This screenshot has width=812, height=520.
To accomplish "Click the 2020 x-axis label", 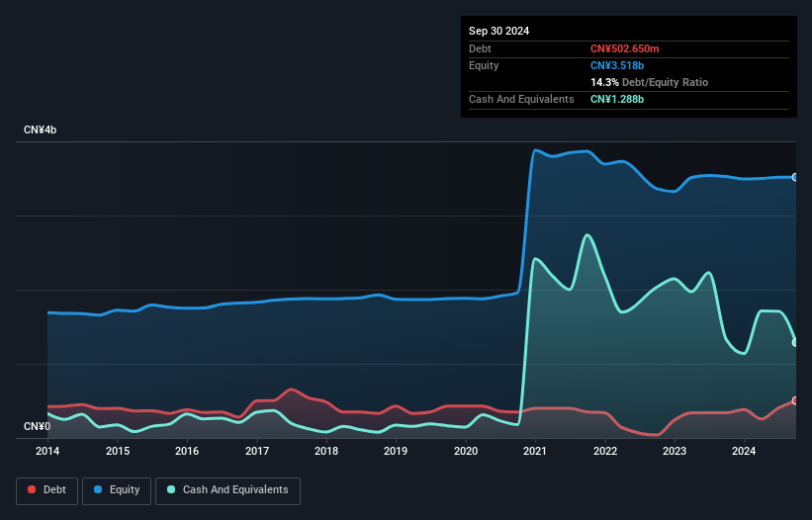I will click(x=466, y=451).
